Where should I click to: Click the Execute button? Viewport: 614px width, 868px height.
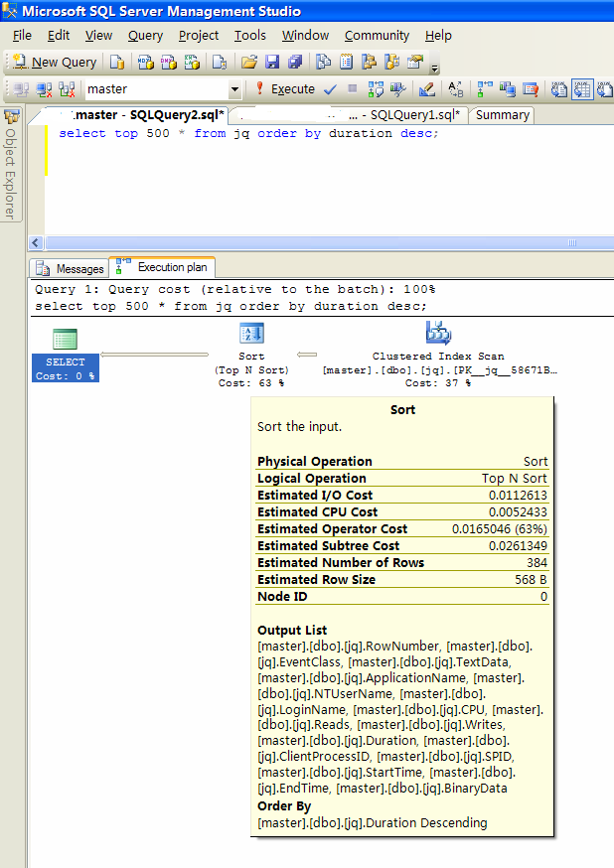pyautogui.click(x=284, y=89)
